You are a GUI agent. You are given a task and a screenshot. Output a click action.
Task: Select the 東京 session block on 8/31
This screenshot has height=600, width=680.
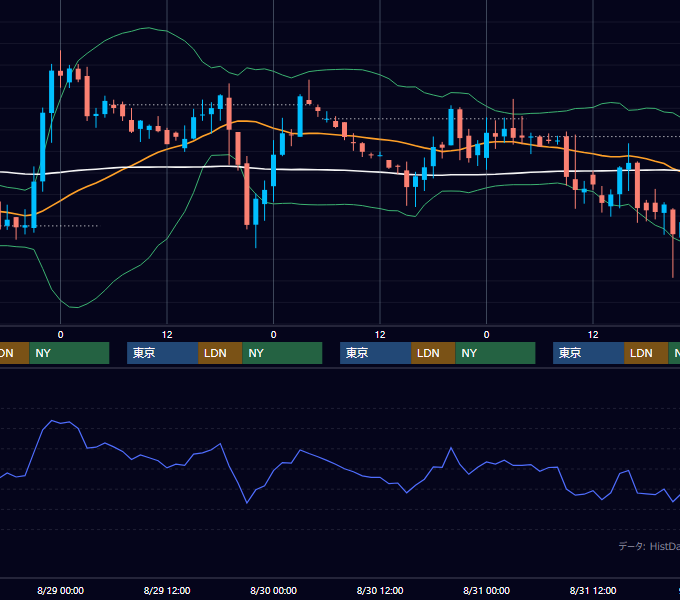point(588,353)
